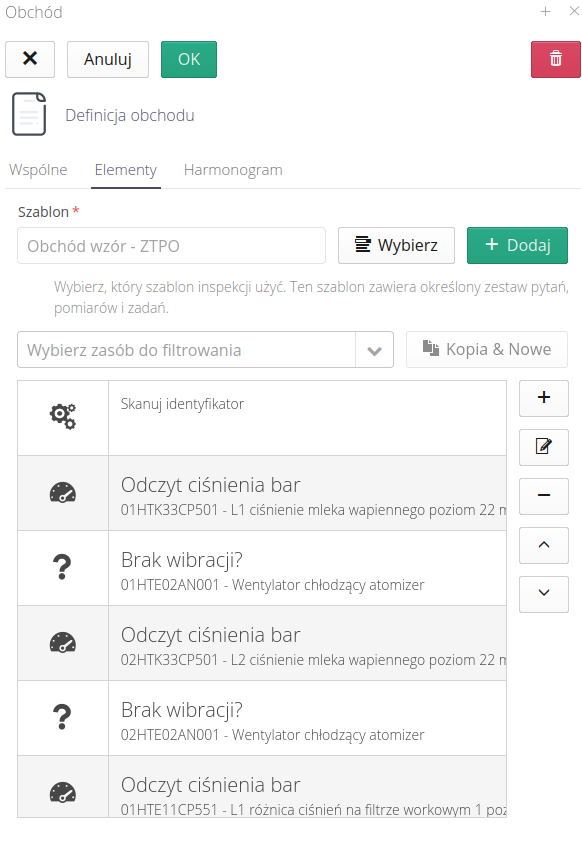582x841 pixels.
Task: Expand the resource filter dropdown arrow
Action: coord(374,350)
